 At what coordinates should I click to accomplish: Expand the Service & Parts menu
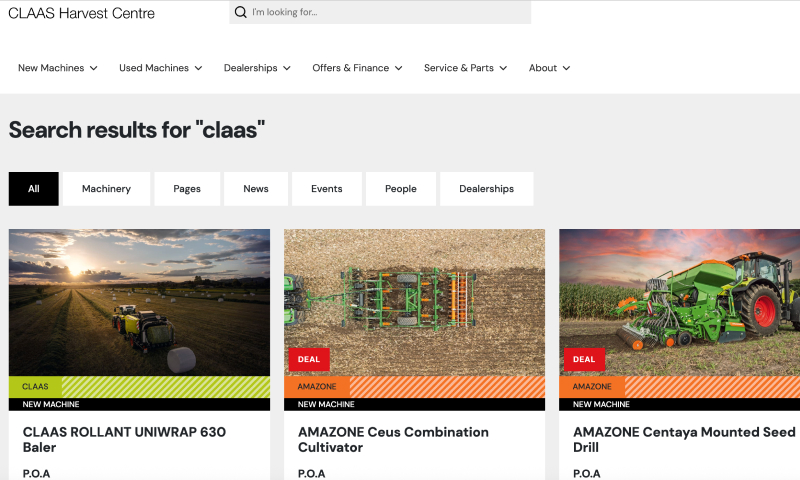click(465, 68)
